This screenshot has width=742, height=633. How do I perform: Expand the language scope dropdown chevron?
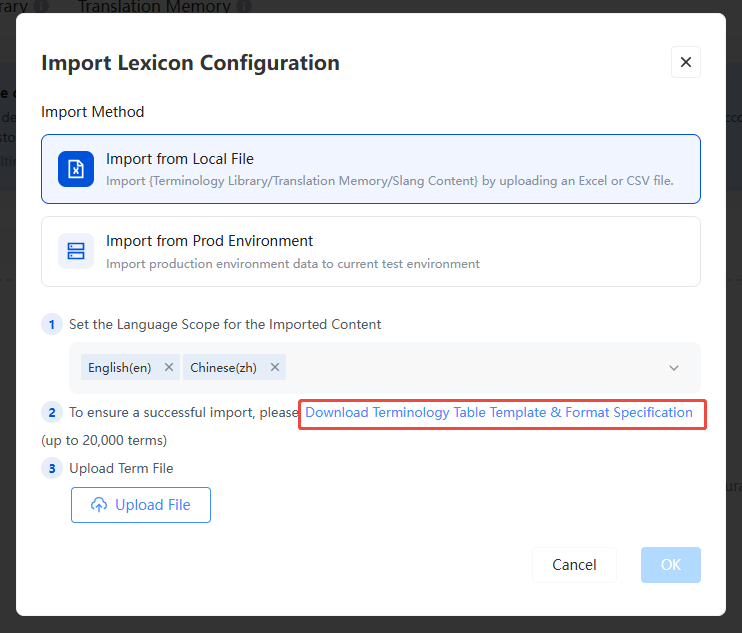(x=674, y=368)
